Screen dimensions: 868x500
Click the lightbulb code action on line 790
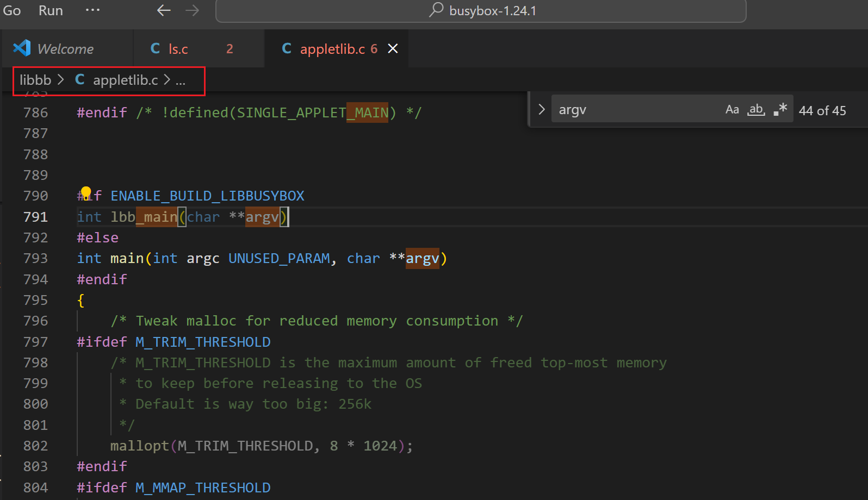[85, 193]
